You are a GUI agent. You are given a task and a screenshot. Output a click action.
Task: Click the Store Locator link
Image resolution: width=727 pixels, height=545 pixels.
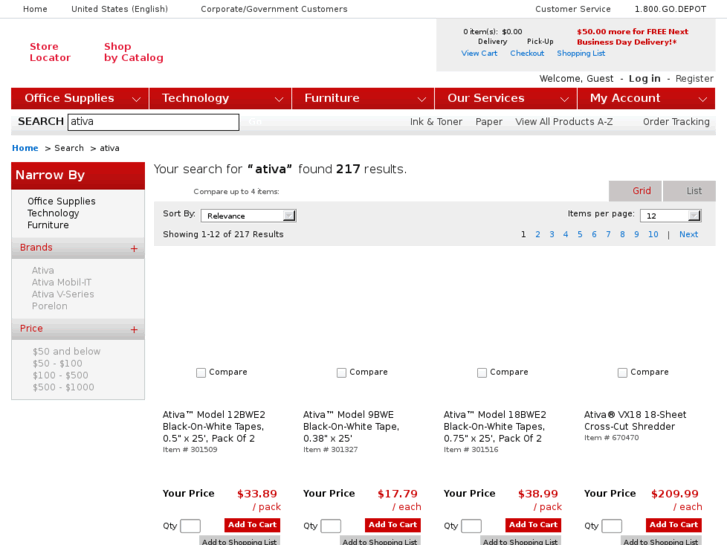click(x=50, y=52)
